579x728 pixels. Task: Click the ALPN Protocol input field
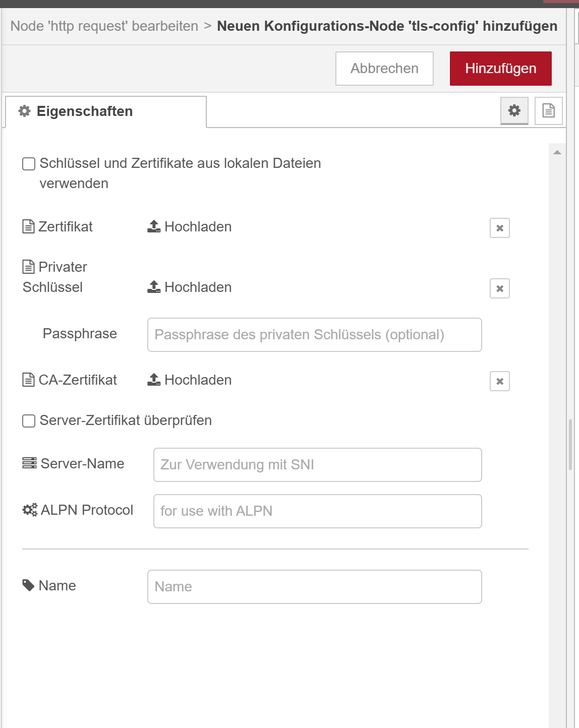tap(317, 511)
